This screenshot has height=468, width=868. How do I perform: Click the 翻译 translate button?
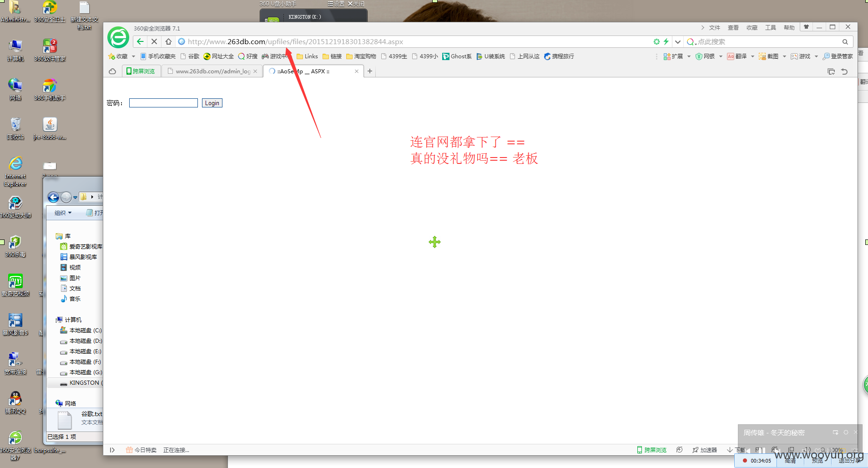point(737,56)
